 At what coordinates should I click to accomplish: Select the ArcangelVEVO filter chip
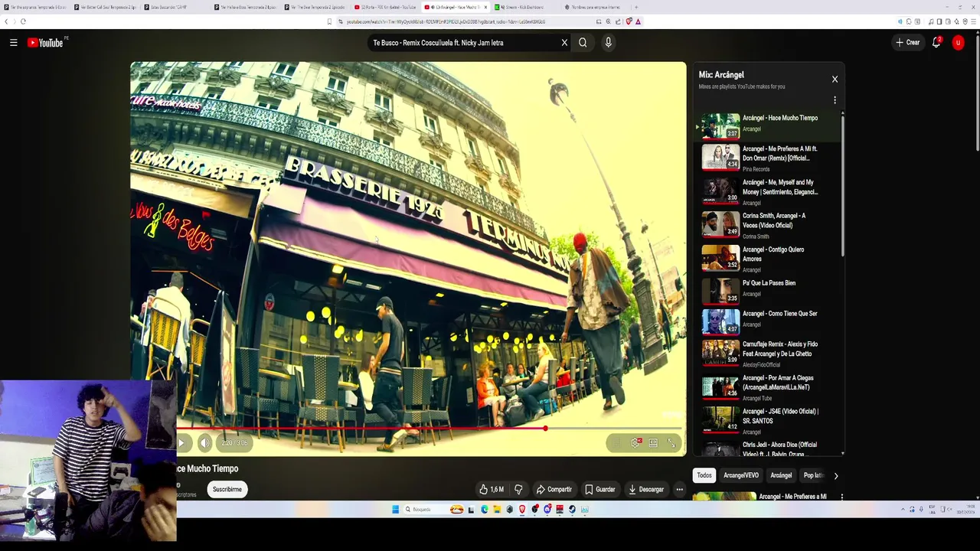coord(741,475)
